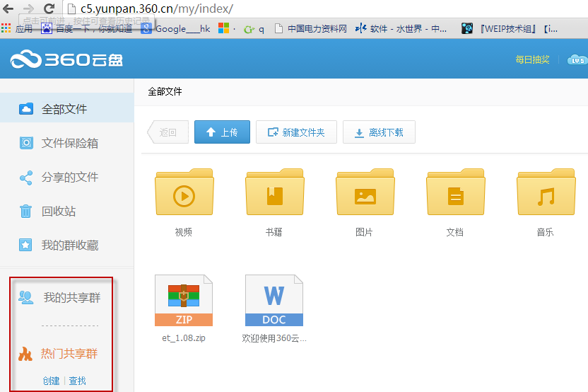Open the 应用 apps bookmark
Image resolution: width=588 pixels, height=392 pixels.
pos(17,28)
